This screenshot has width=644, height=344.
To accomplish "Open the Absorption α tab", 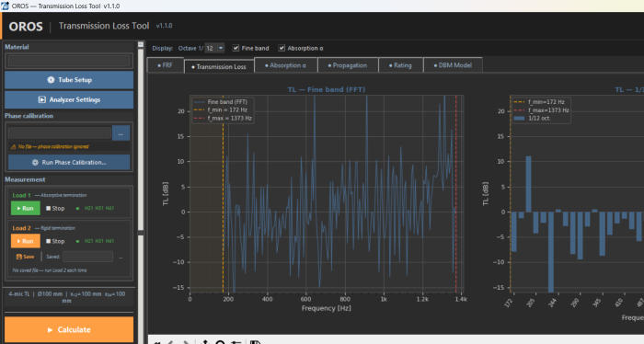I will pos(286,65).
